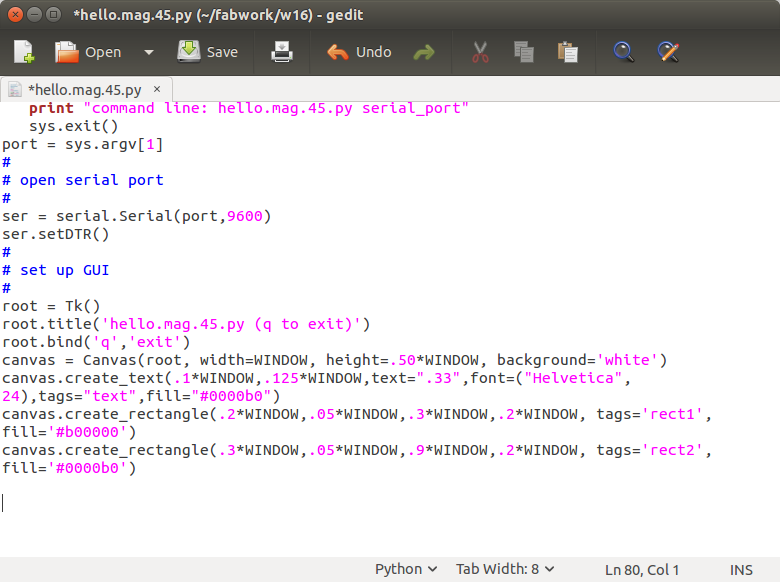The width and height of the screenshot is (780, 582).
Task: Select the *hello.mag.45.py tab
Action: (x=86, y=90)
